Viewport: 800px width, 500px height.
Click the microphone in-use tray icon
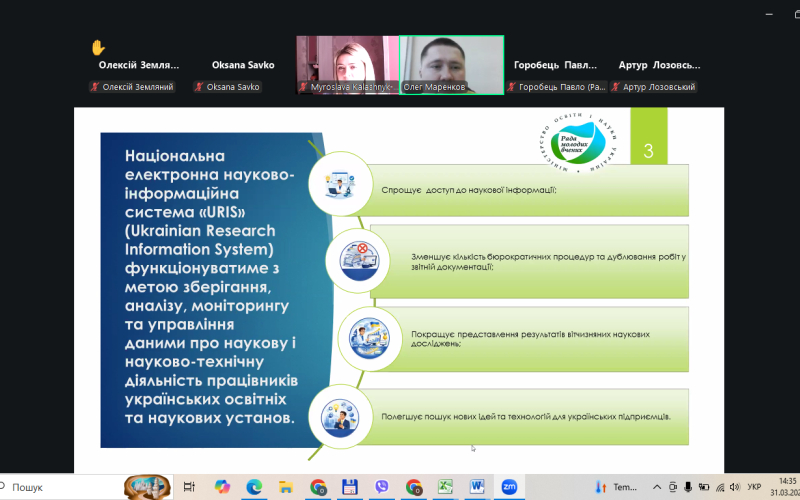click(688, 487)
